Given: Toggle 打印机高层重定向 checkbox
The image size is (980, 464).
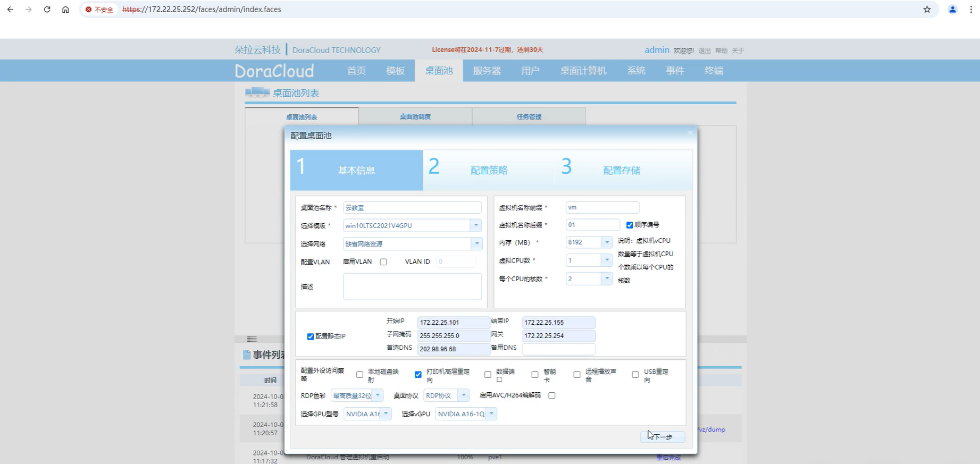Looking at the screenshot, I should (x=418, y=375).
